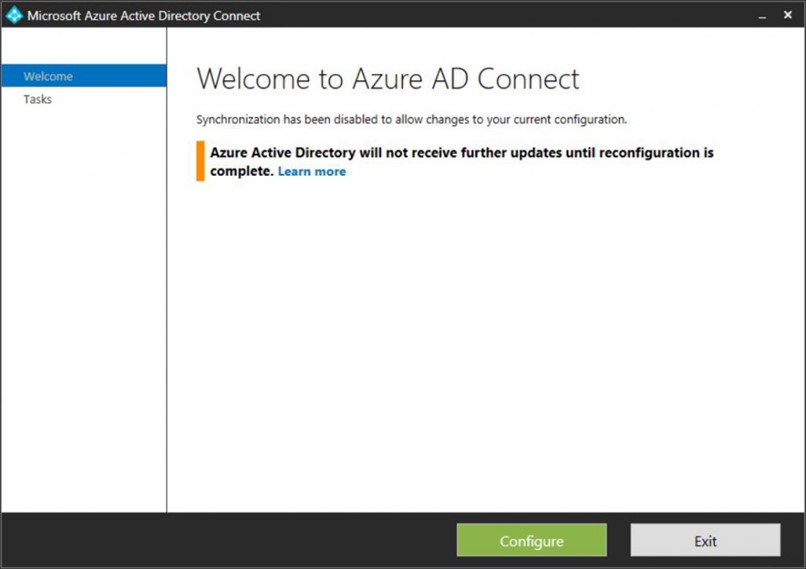The height and width of the screenshot is (569, 806).
Task: Click the vertical divider beside the sidebar
Action: pyautogui.click(x=167, y=270)
